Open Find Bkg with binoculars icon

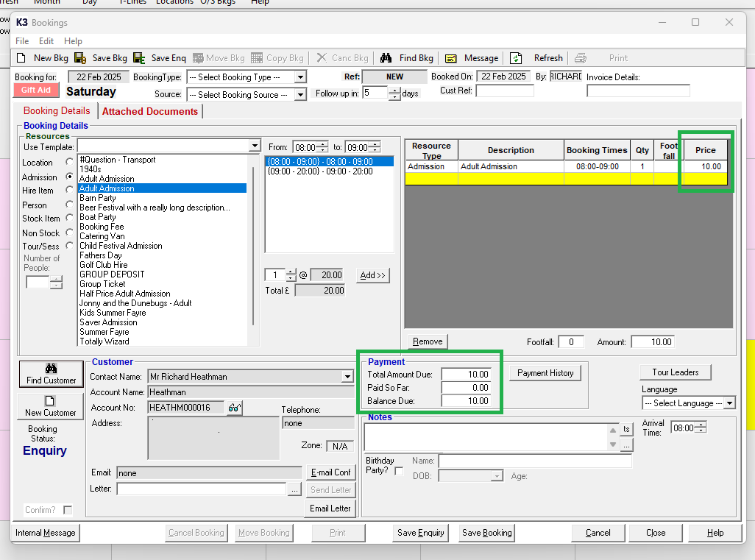386,58
